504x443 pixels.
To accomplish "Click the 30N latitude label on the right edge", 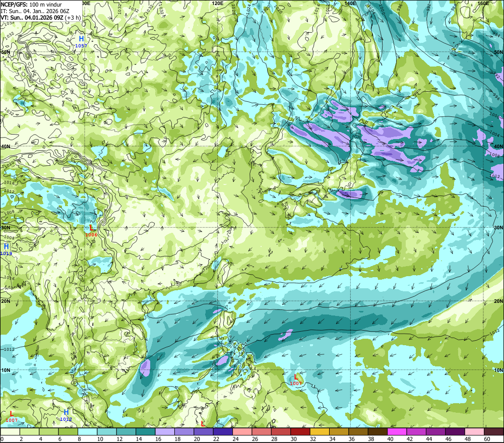I will [x=498, y=228].
